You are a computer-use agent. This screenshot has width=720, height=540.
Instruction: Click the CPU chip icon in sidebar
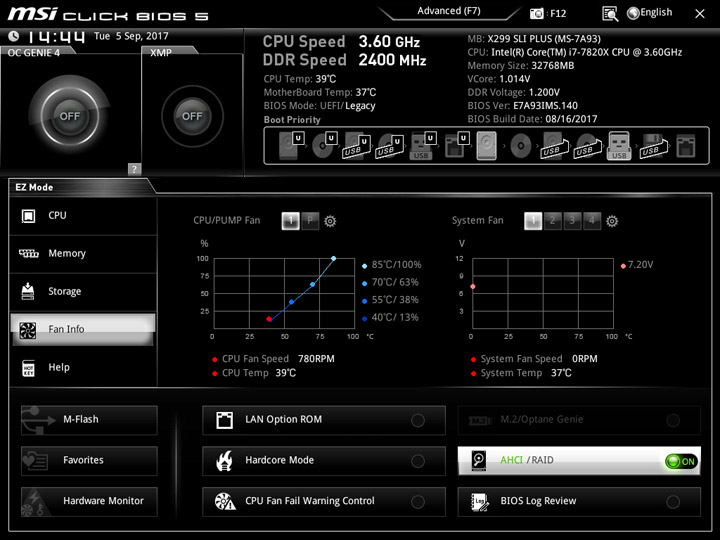pyautogui.click(x=28, y=216)
